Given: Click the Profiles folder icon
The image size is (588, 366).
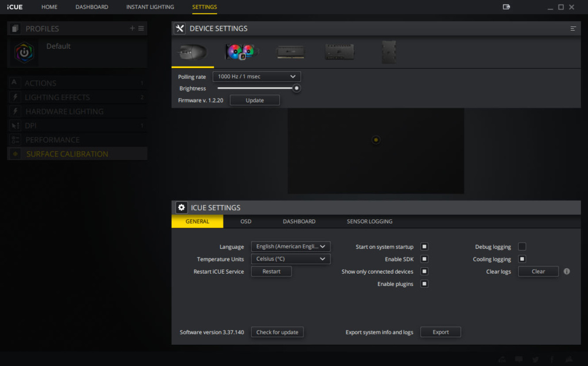Looking at the screenshot, I should (x=15, y=28).
